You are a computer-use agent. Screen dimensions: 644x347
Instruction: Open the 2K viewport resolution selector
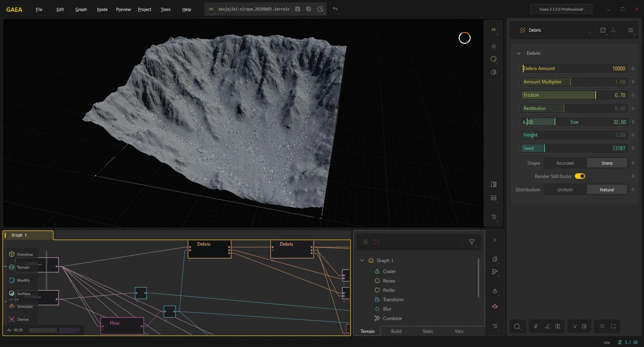click(x=494, y=30)
